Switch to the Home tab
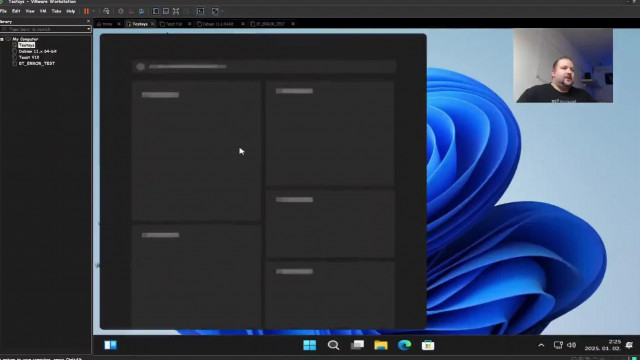The height and width of the screenshot is (360, 640). pos(105,24)
